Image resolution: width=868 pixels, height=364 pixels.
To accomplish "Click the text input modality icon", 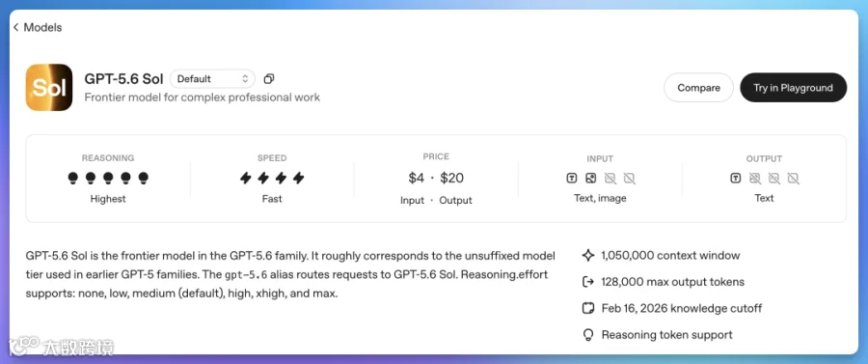I will [572, 178].
